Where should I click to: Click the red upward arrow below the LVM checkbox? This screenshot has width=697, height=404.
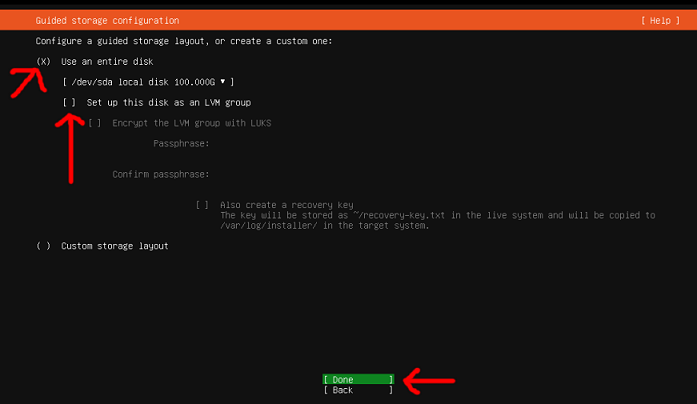click(x=71, y=148)
